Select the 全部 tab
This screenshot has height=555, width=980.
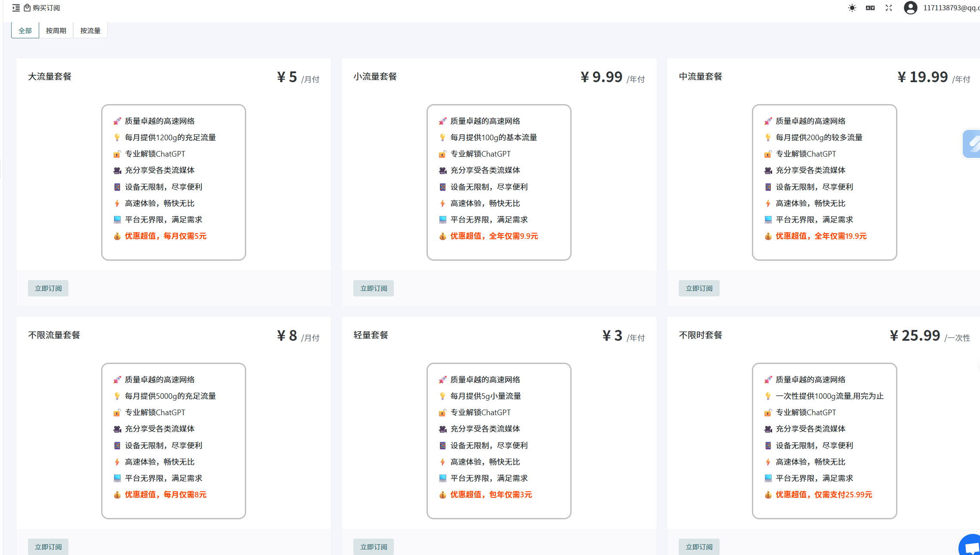click(25, 31)
